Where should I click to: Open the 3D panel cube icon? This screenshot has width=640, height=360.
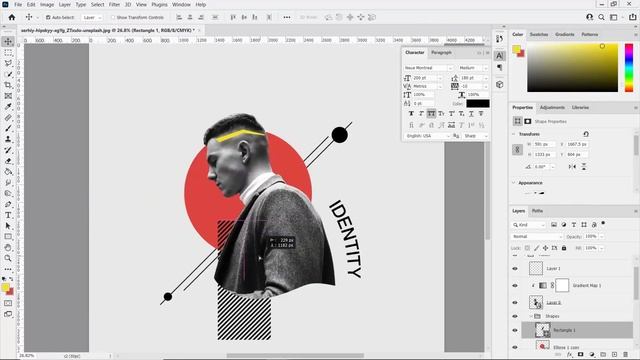pyautogui.click(x=500, y=84)
